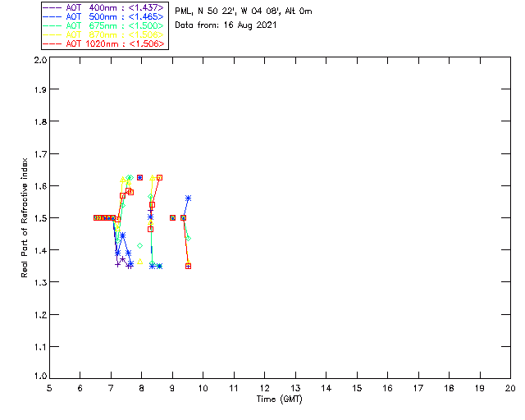Click the red square marker at 1.625 near 8.6h
Viewport: 525px width, 420px height.
(160, 177)
